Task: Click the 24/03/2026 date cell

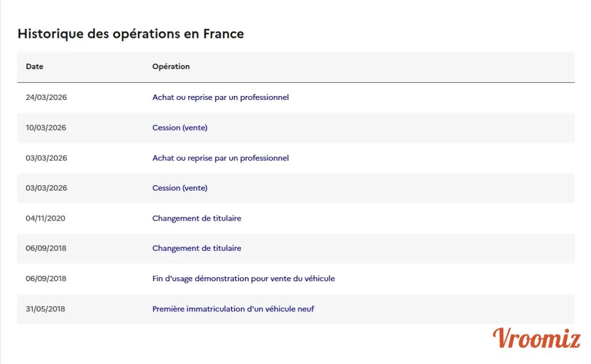Action: (46, 98)
